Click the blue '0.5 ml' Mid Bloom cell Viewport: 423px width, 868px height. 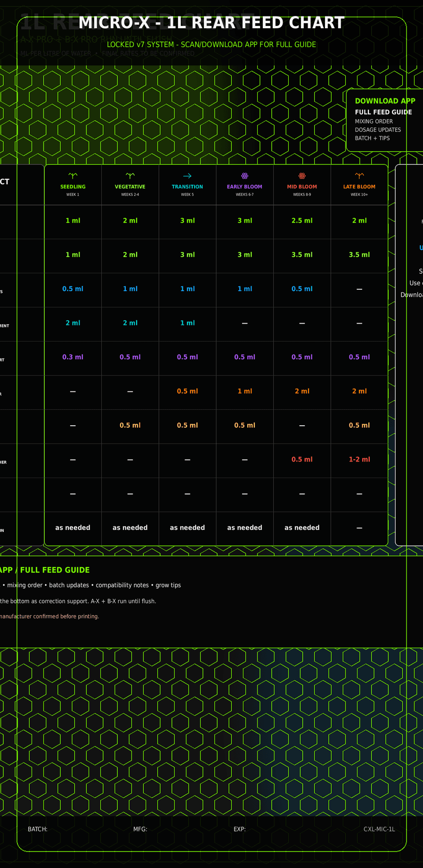(x=302, y=289)
